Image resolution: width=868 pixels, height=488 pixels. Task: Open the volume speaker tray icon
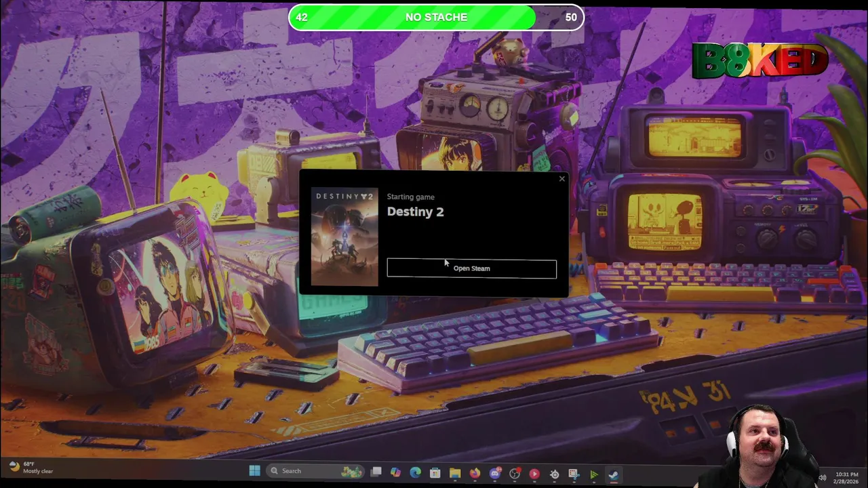click(823, 478)
